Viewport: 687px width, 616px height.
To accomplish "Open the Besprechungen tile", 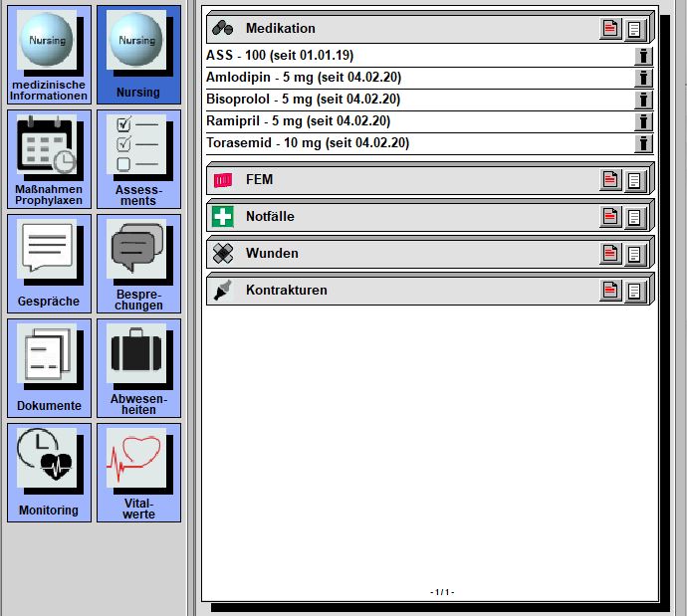I will point(138,264).
